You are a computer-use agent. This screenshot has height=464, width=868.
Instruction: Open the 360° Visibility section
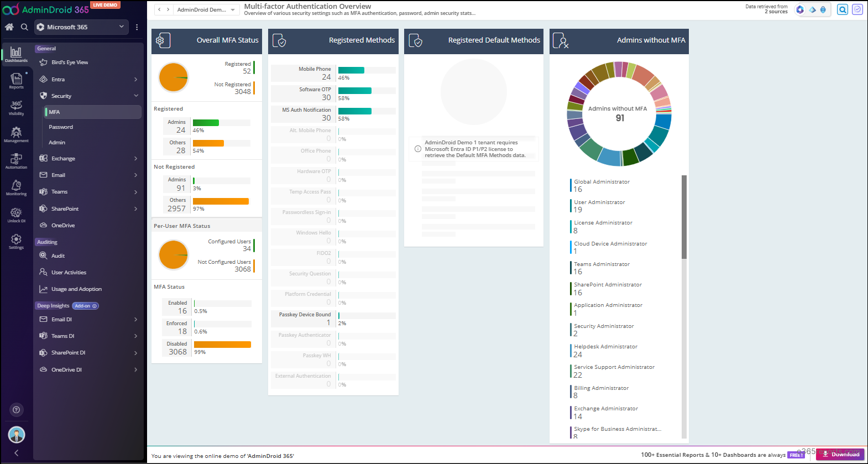click(x=16, y=108)
